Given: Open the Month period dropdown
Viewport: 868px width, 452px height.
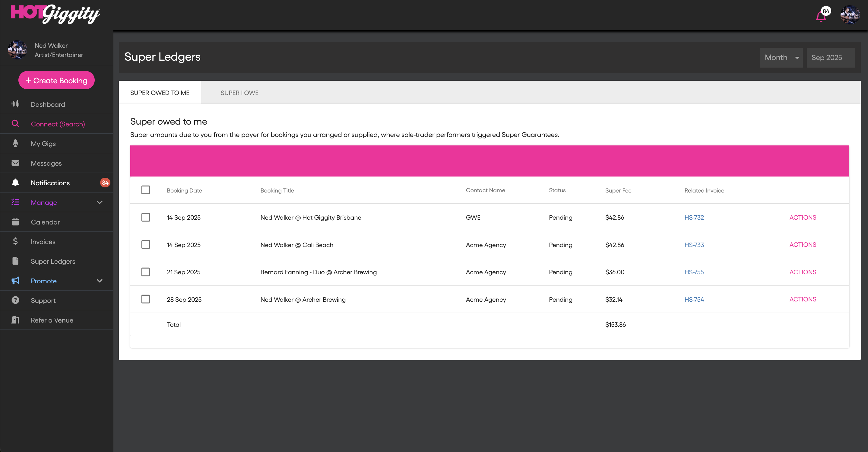Looking at the screenshot, I should (781, 58).
